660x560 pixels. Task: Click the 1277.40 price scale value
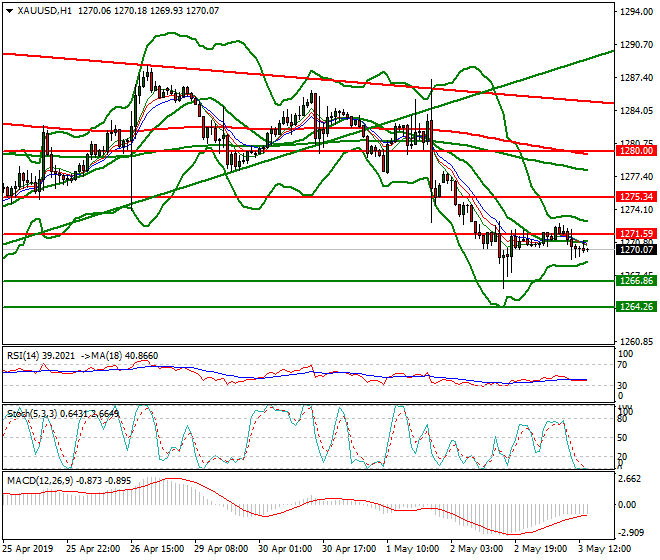tap(636, 176)
